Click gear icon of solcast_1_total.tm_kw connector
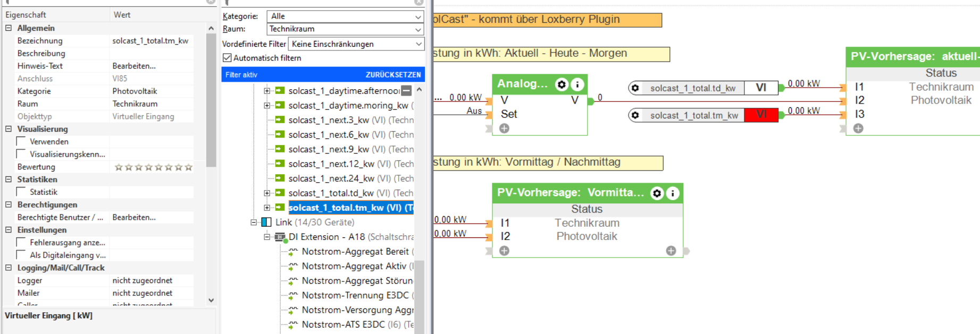The height and width of the screenshot is (334, 980). pyautogui.click(x=635, y=115)
